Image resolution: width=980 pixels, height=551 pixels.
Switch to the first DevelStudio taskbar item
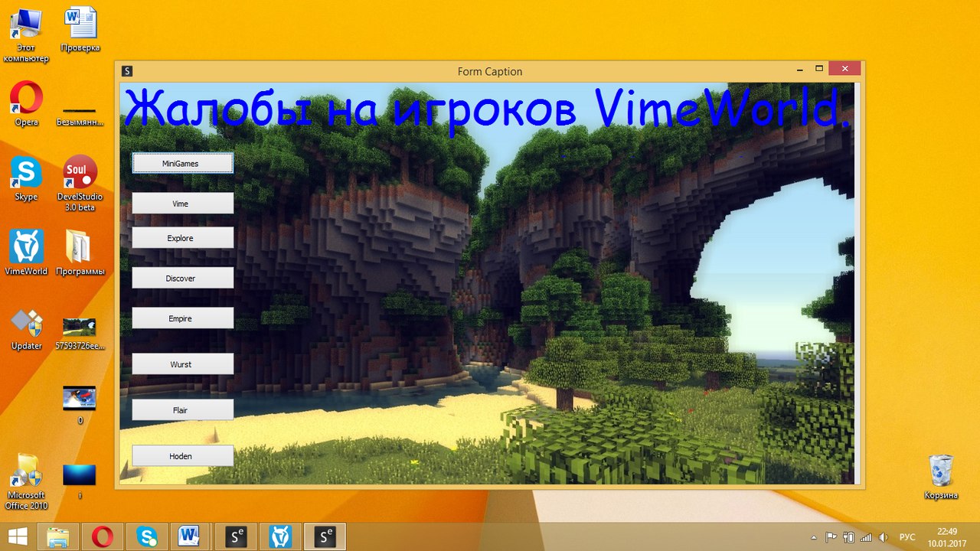pyautogui.click(x=237, y=537)
